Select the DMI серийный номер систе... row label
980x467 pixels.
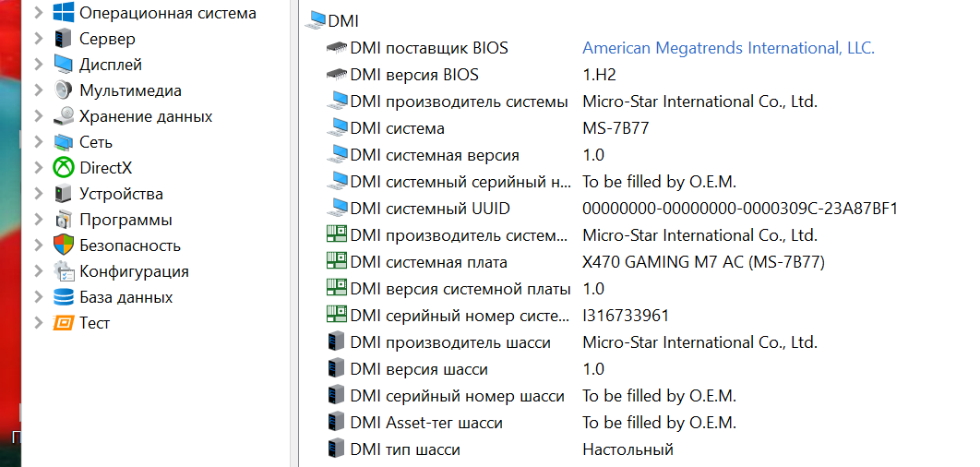click(460, 316)
